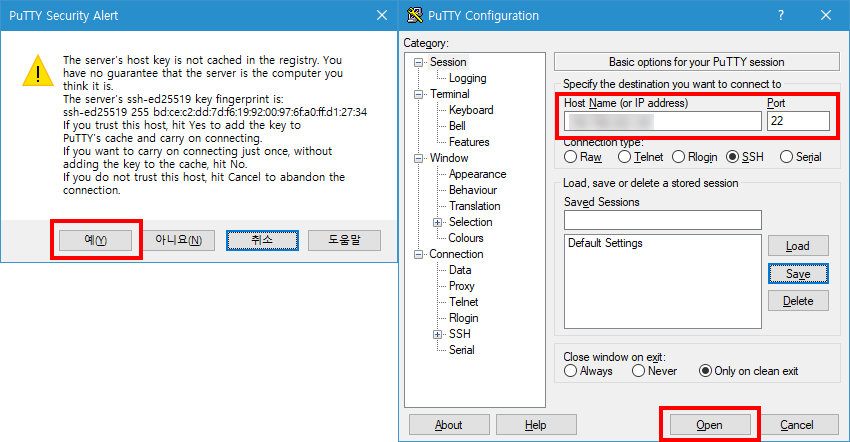Focus the Port field showing 22
Image resolution: width=850 pixels, height=442 pixels.
coord(799,121)
